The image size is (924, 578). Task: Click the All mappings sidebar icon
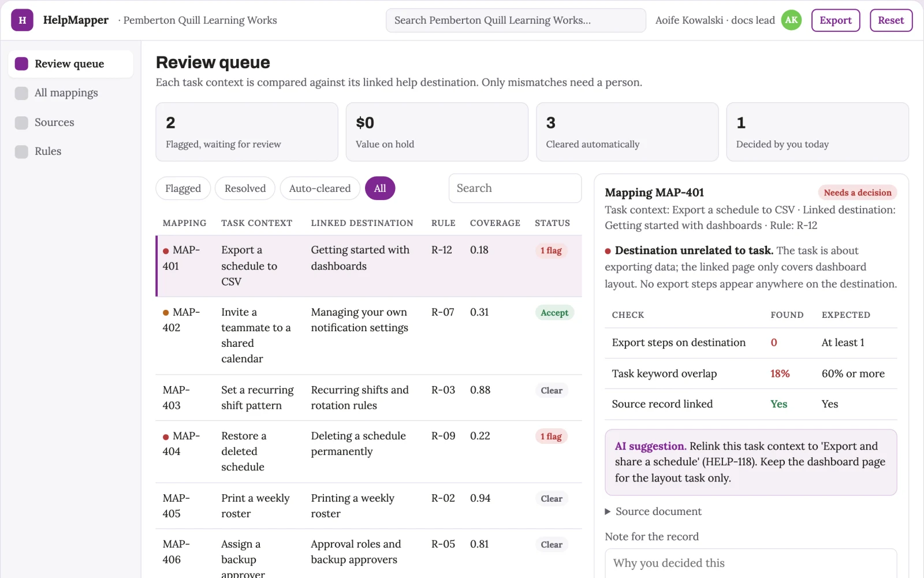click(x=21, y=93)
